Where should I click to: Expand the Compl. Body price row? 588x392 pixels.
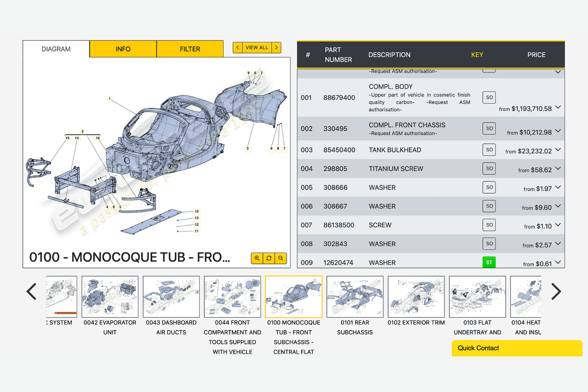[558, 107]
